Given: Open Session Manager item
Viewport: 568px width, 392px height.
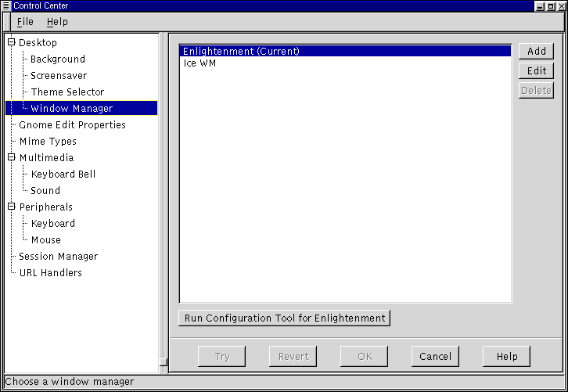Looking at the screenshot, I should 59,256.
